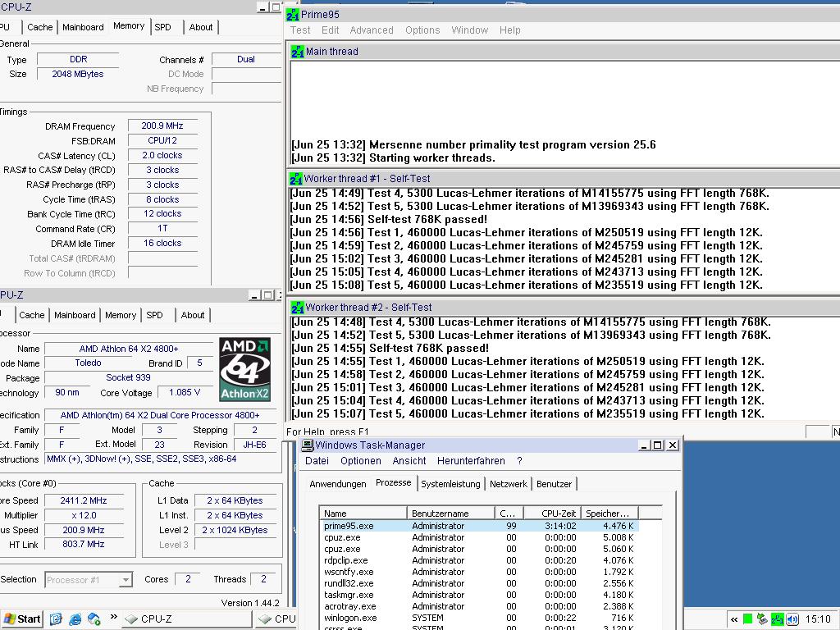The width and height of the screenshot is (840, 630).
Task: Switch to the Benutzer tab
Action: click(x=554, y=484)
